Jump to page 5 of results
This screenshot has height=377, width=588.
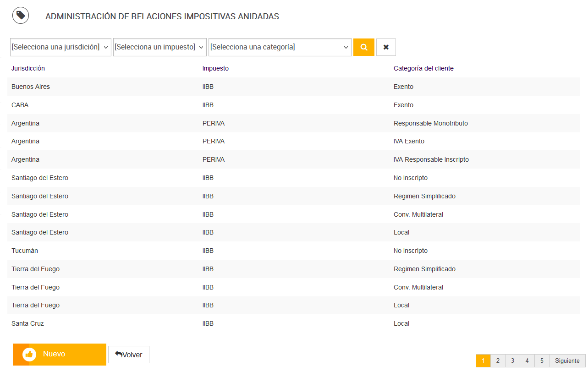click(542, 361)
